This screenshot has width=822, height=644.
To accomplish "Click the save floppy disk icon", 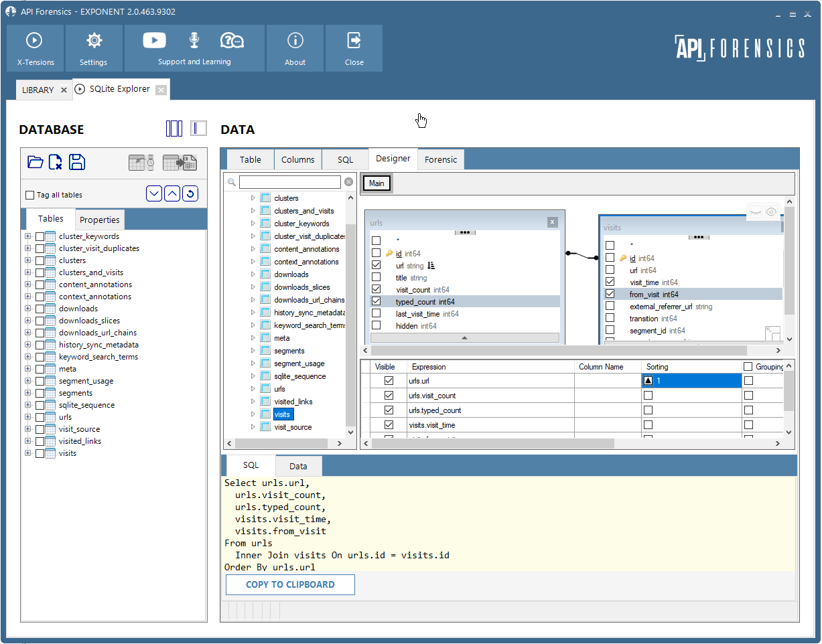I will (x=77, y=162).
